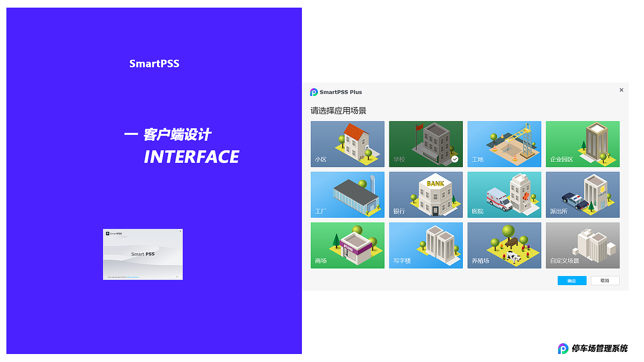Click the checkmark on the 学校 tile
The image size is (644, 362).
point(455,159)
